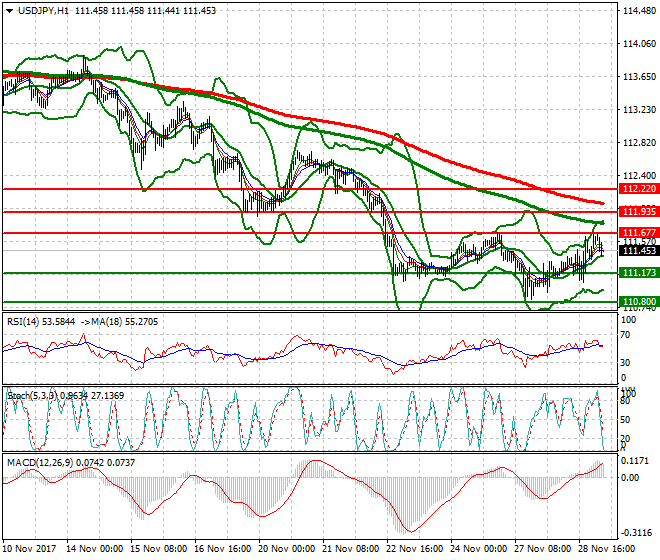Click the red 112.220 price level label
The width and height of the screenshot is (660, 560).
(639, 189)
